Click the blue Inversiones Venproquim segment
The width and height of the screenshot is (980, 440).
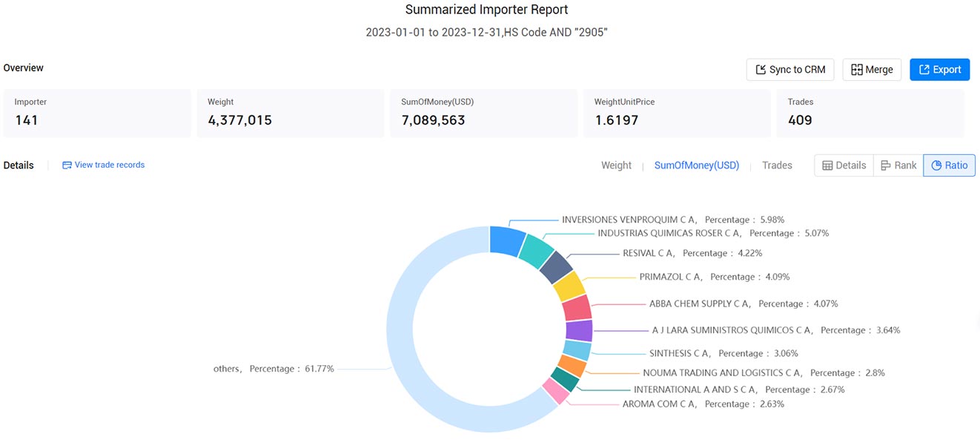506,241
